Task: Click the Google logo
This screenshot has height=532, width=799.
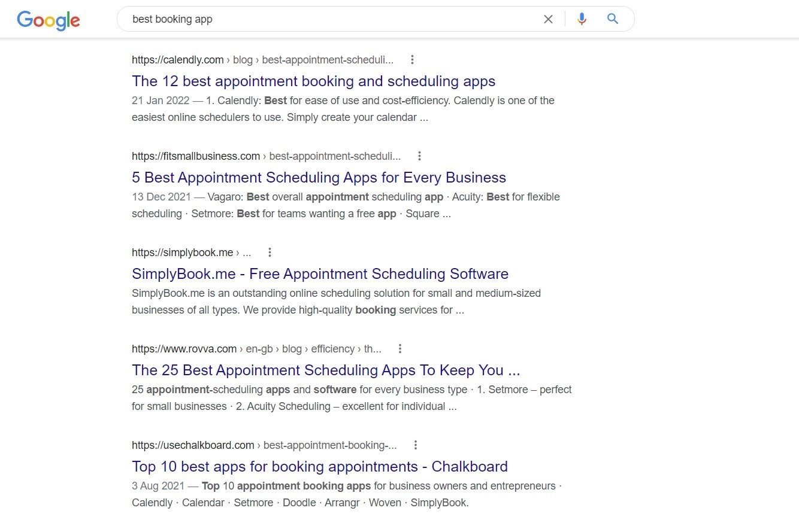Action: (49, 20)
